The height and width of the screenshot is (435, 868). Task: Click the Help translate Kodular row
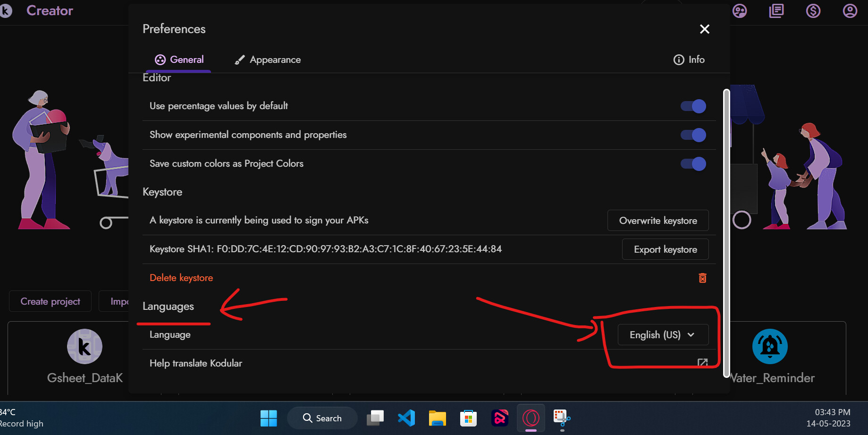(429, 363)
